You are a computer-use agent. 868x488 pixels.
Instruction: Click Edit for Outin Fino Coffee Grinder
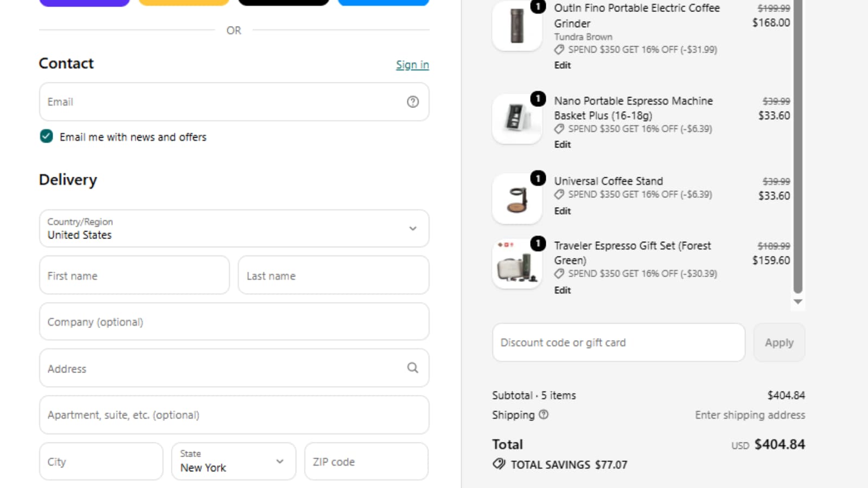click(x=563, y=65)
